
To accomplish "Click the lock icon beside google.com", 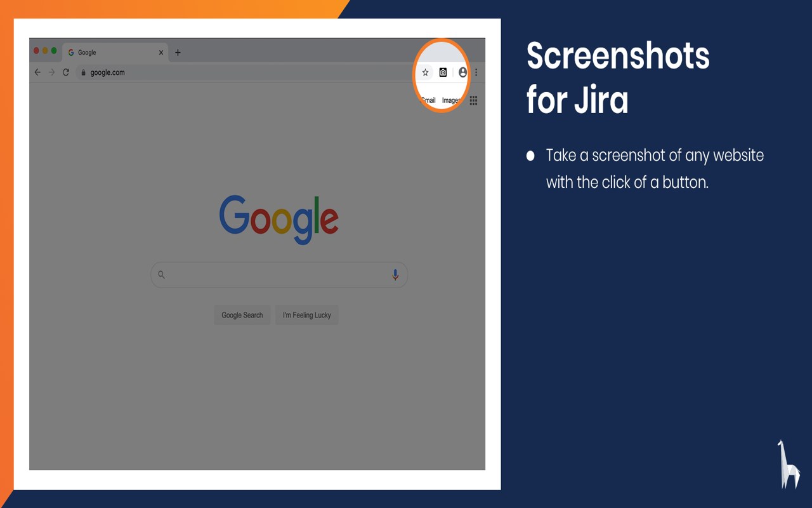I will (x=83, y=72).
